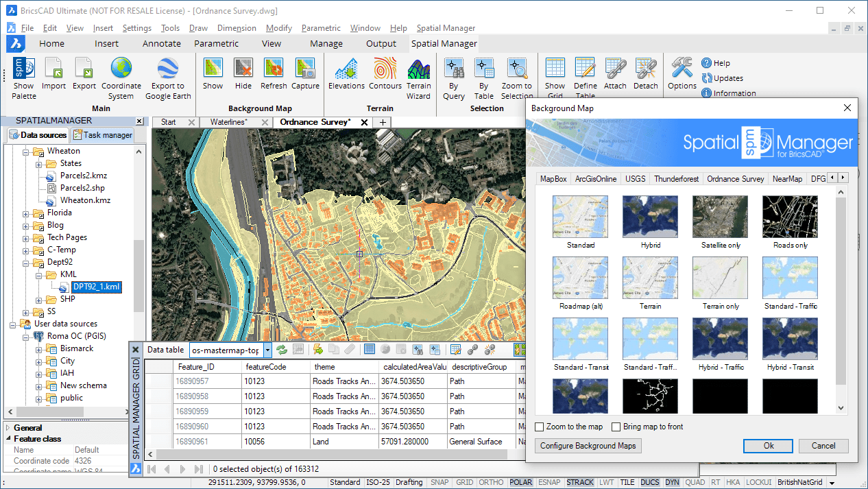The height and width of the screenshot is (489, 868).
Task: Click the Refresh background map icon
Action: point(274,69)
